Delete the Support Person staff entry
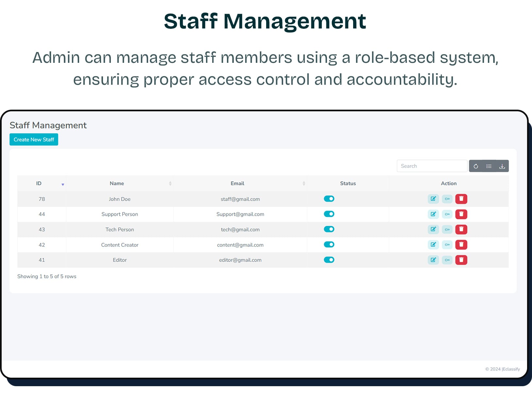Viewport: 532px width, 396px height. pos(461,214)
